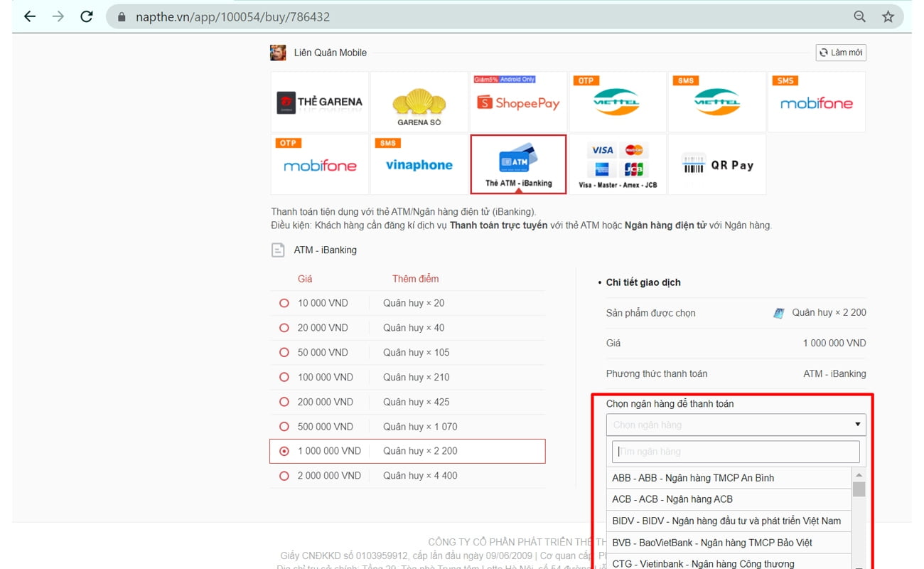924x569 pixels.
Task: Click the zoom magnifier icon in address bar
Action: [859, 16]
